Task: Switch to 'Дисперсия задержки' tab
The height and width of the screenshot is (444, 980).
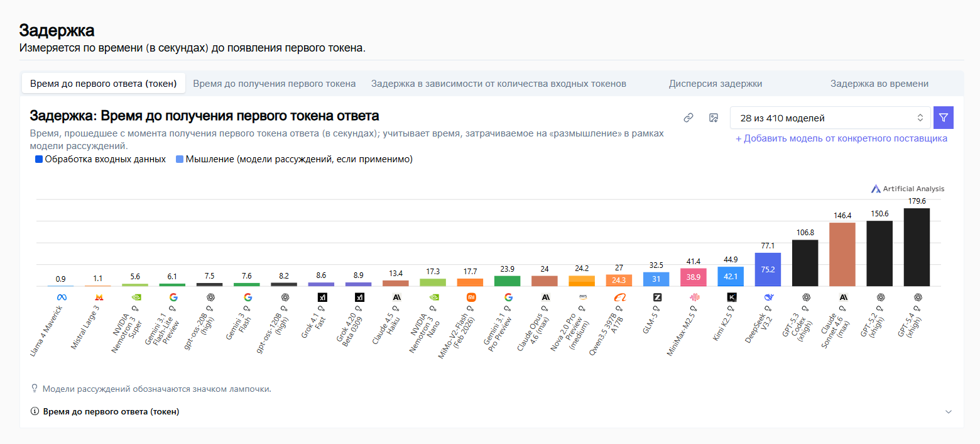Action: pyautogui.click(x=715, y=84)
